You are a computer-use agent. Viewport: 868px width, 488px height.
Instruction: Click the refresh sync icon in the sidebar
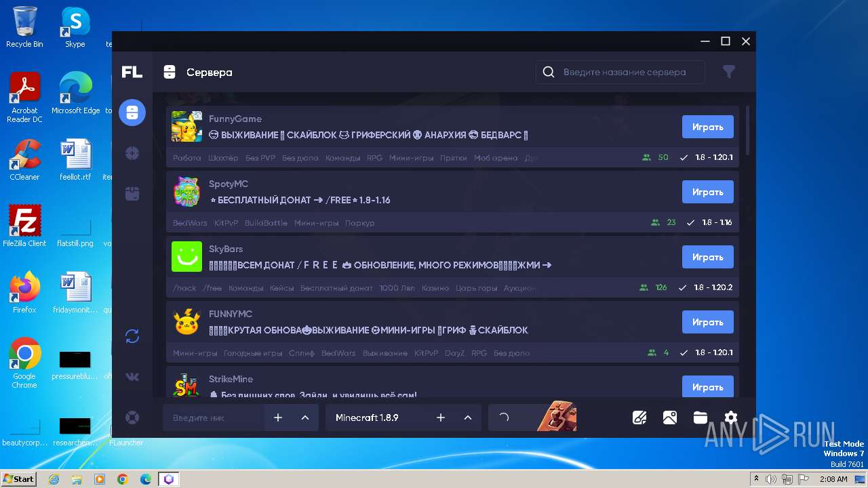pos(132,336)
